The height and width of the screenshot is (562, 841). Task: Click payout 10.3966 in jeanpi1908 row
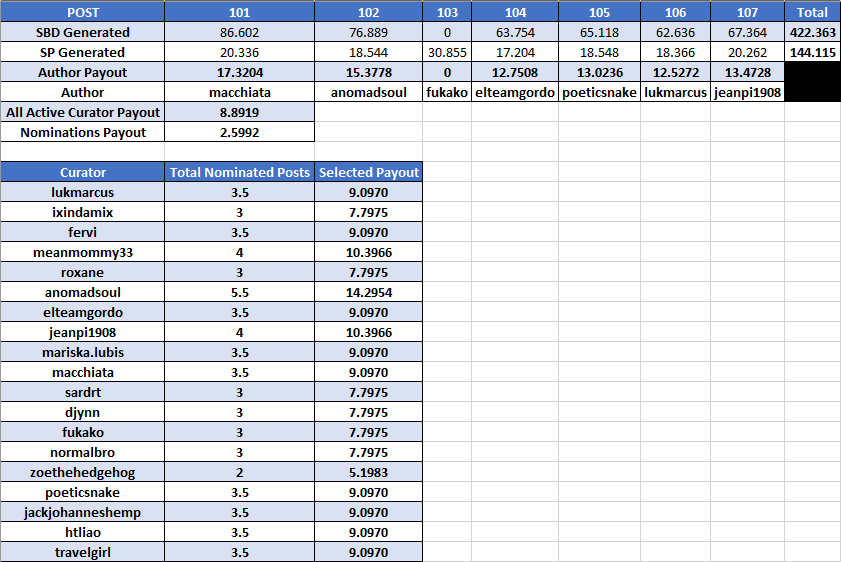tap(368, 332)
